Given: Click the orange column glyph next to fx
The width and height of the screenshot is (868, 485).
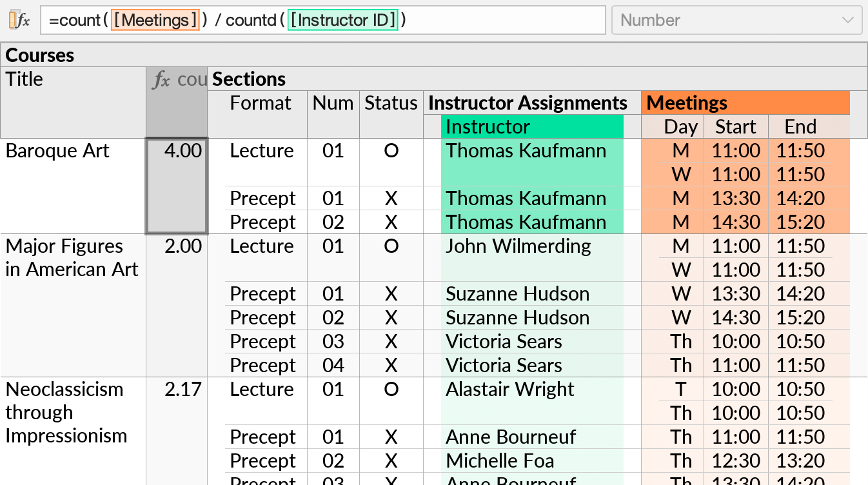Looking at the screenshot, I should tap(13, 20).
